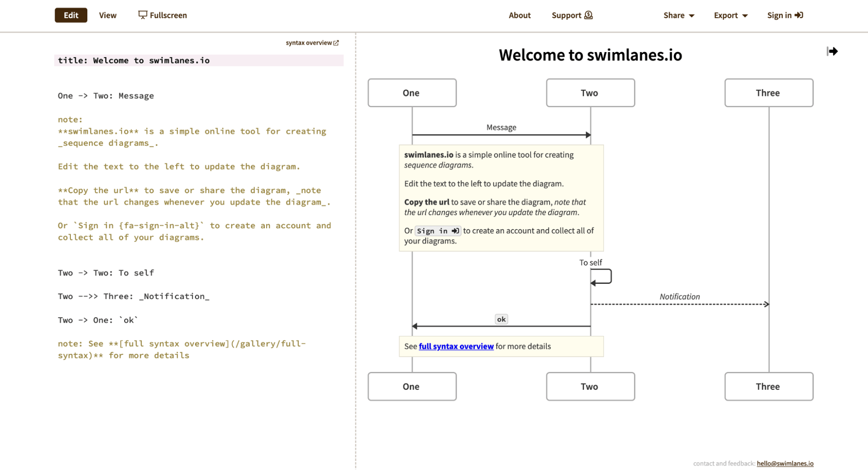Follow the "full syntax overview" link in the note
868x470 pixels.
click(x=456, y=346)
